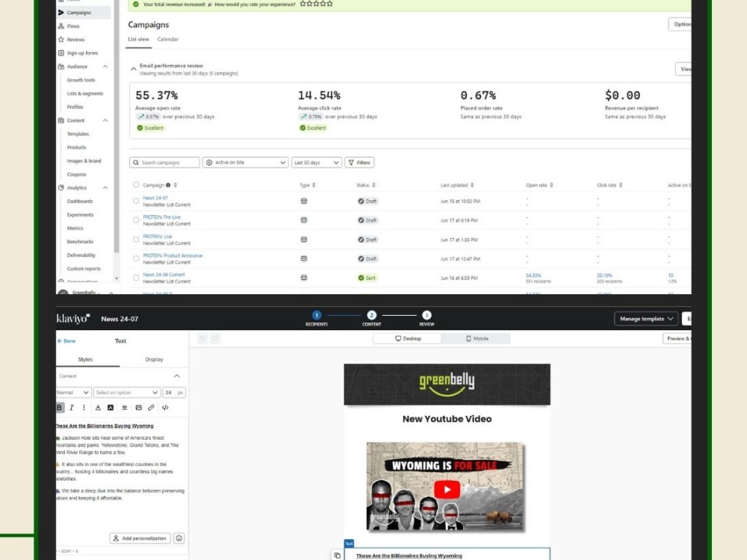Open the News 24-07 campaign link

point(155,198)
